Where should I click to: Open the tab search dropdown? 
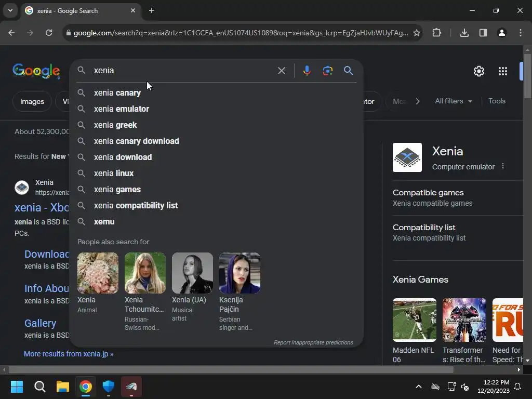10,10
